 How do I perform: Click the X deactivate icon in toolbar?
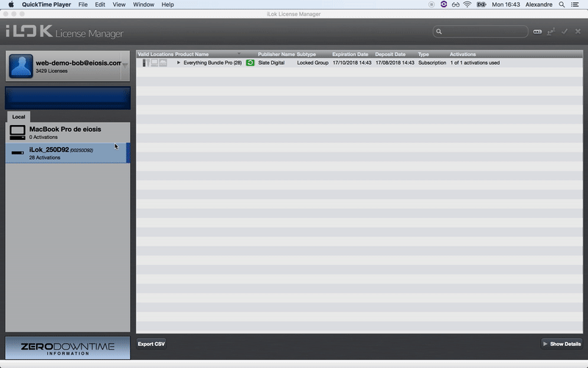pyautogui.click(x=578, y=32)
